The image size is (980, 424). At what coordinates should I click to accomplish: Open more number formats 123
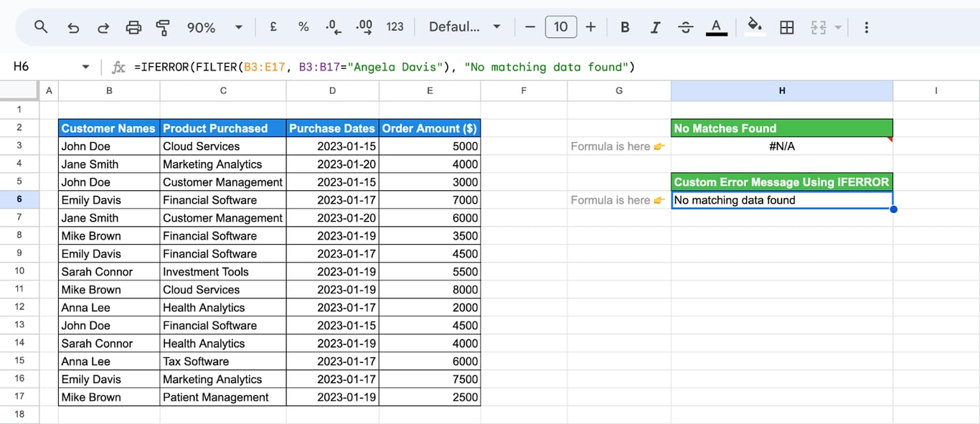pyautogui.click(x=395, y=27)
